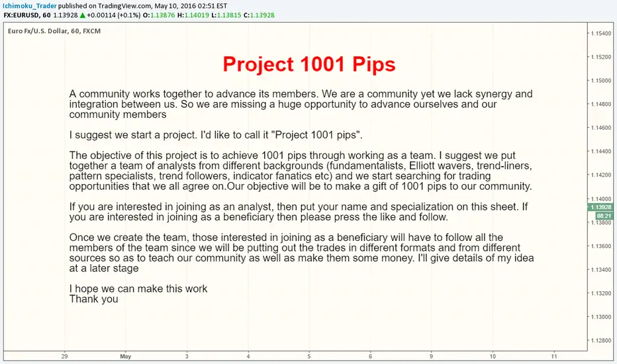Image resolution: width=617 pixels, height=364 pixels.
Task: Click the line "I hope we can make this work"
Action: click(138, 289)
